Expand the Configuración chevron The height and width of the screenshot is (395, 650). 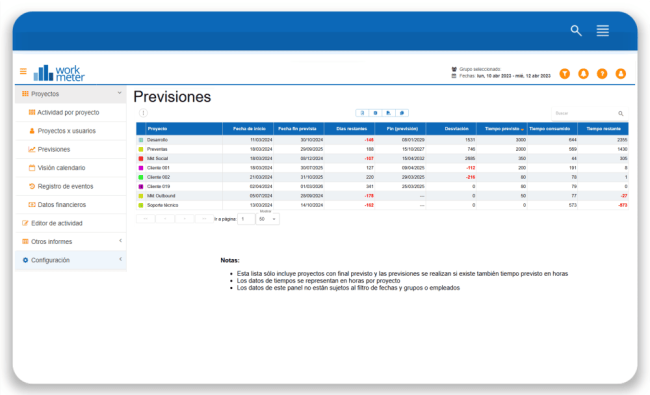[x=120, y=259]
